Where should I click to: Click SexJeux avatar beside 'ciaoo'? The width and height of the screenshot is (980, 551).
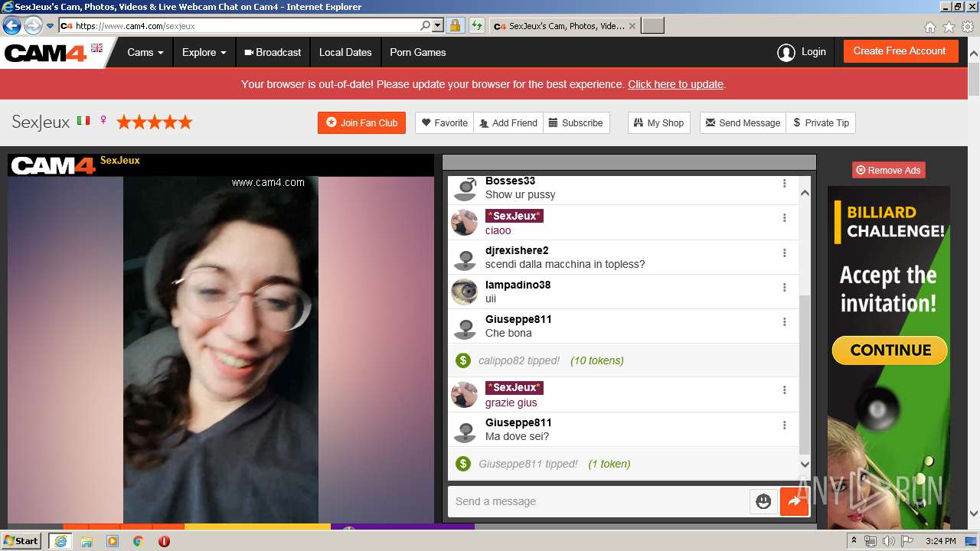[x=465, y=223]
